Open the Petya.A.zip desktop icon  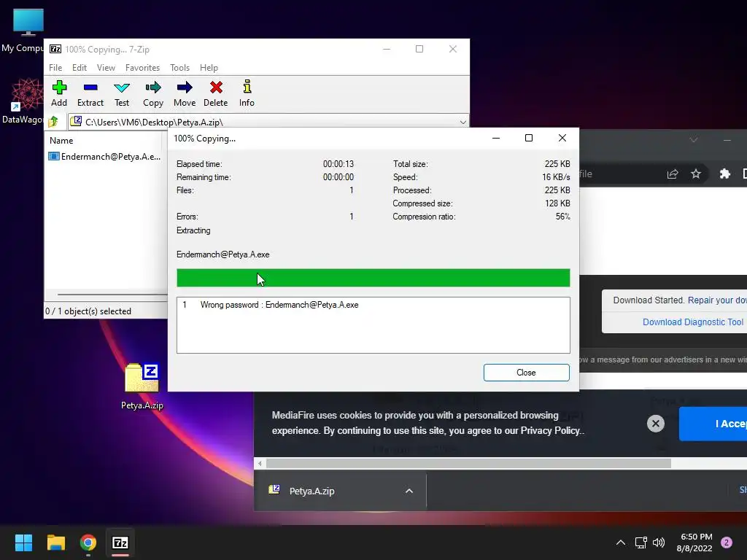coord(142,386)
